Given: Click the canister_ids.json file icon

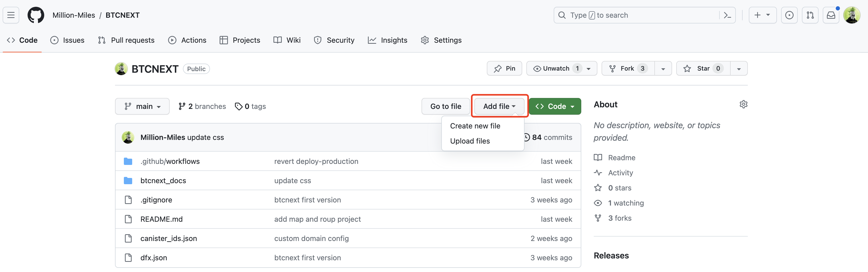Looking at the screenshot, I should click(128, 238).
